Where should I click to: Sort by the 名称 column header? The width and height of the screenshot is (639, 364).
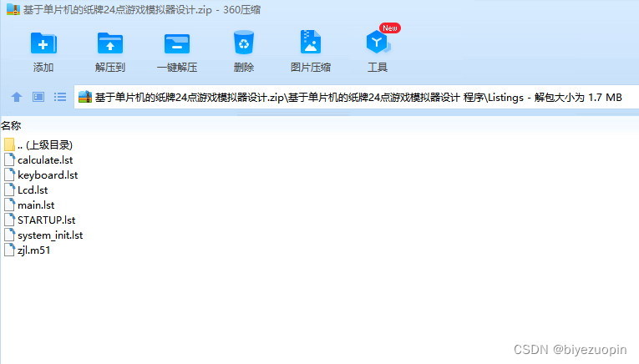pos(11,126)
